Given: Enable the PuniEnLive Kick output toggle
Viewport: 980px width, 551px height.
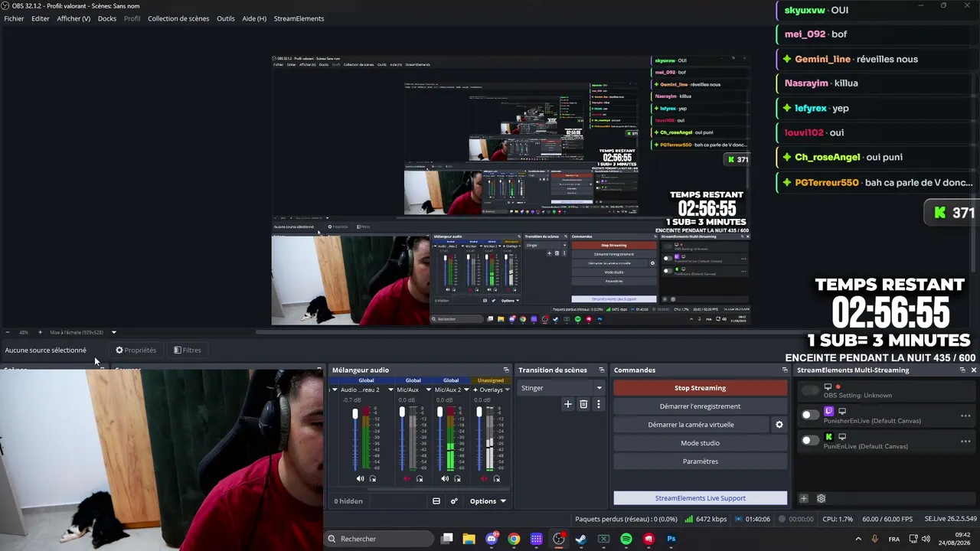Looking at the screenshot, I should [x=810, y=440].
